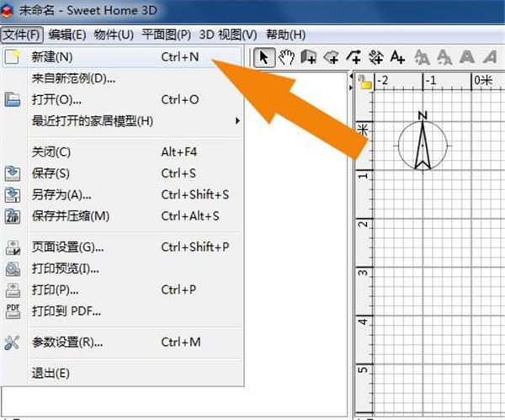Click the Sweet Home 3D app icon
This screenshot has height=420, width=505.
tap(7, 11)
